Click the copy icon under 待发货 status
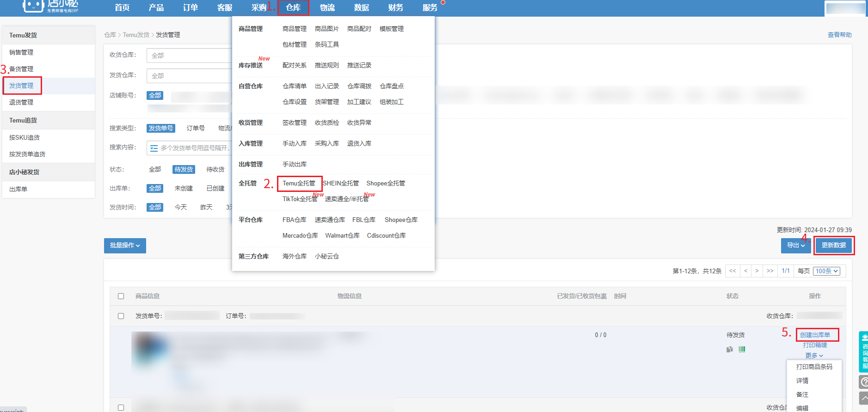This screenshot has width=868, height=412. pyautogui.click(x=729, y=350)
